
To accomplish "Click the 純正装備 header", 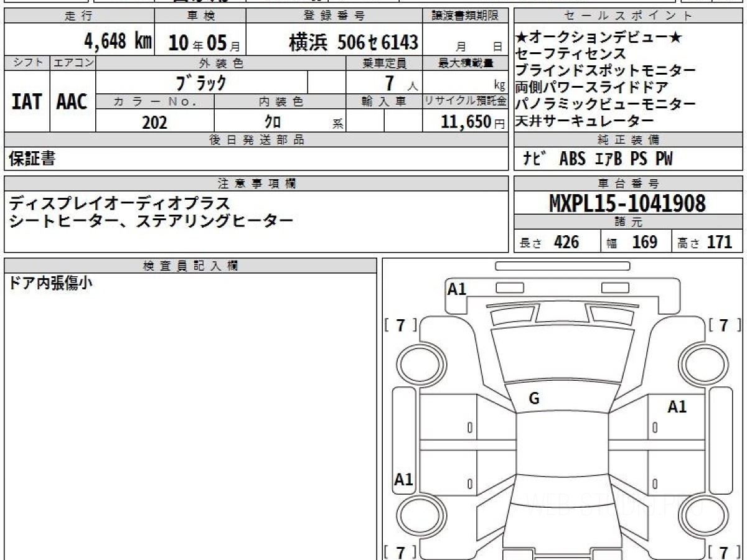I will click(x=628, y=140).
